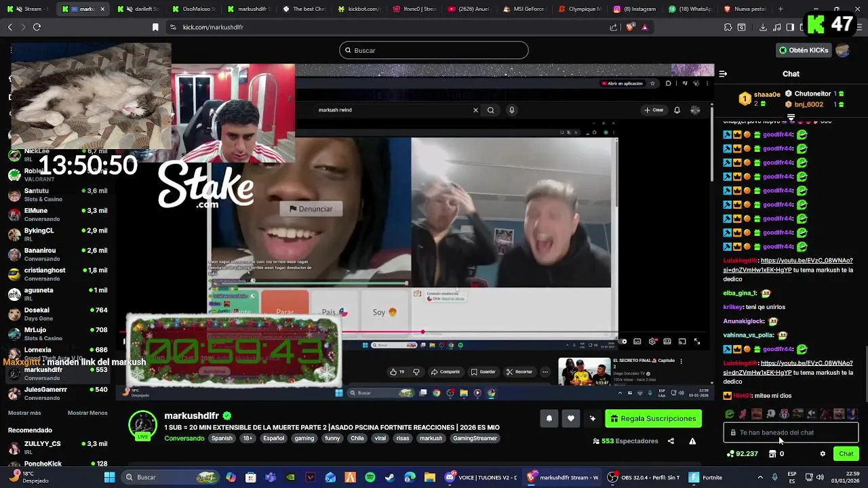The width and height of the screenshot is (868, 488).
Task: Toggle the microphone tray icon
Action: 774,477
